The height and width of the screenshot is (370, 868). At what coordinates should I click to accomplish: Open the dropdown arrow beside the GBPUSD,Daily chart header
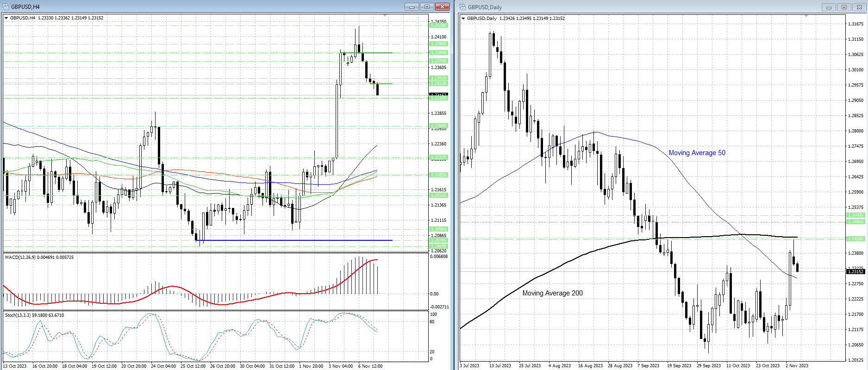click(x=463, y=19)
